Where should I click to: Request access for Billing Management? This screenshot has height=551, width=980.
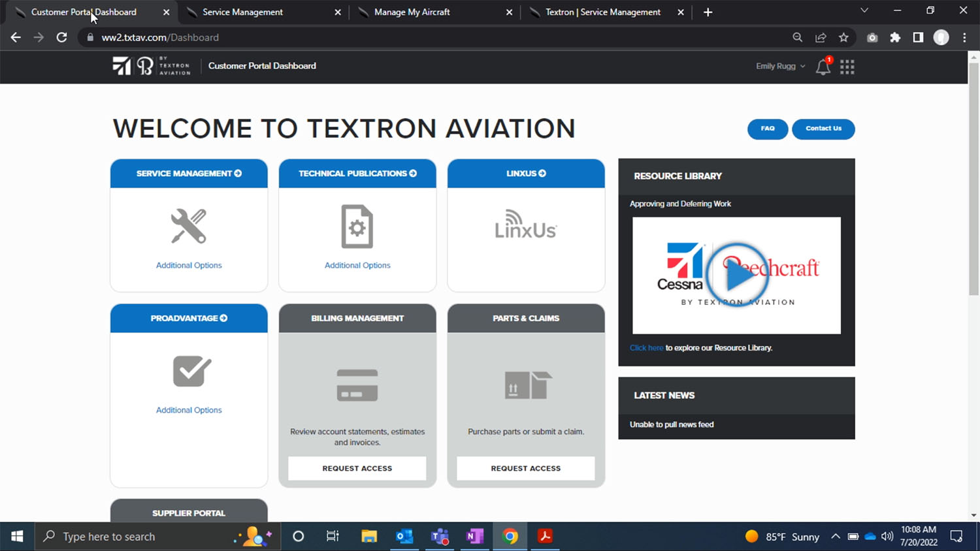click(357, 468)
